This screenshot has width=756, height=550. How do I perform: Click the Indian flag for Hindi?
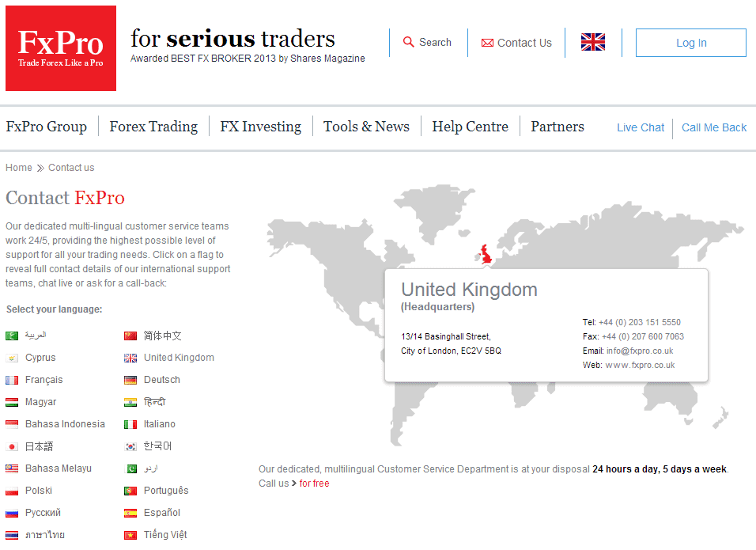tap(130, 402)
